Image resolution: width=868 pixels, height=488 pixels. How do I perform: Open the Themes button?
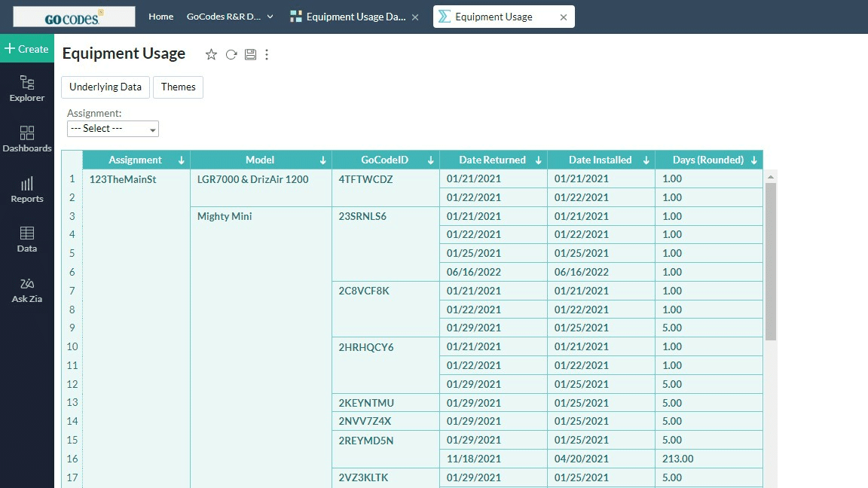pyautogui.click(x=178, y=87)
